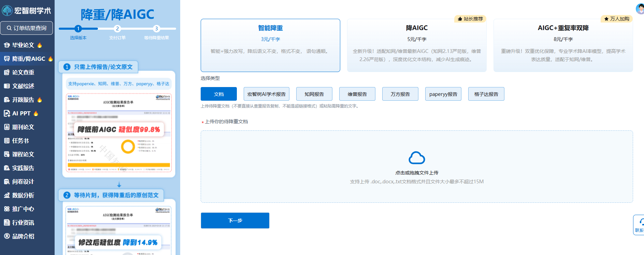Viewport: 644px width, 255px height.
Task: Choose the 万方报告 type
Action: tap(400, 94)
